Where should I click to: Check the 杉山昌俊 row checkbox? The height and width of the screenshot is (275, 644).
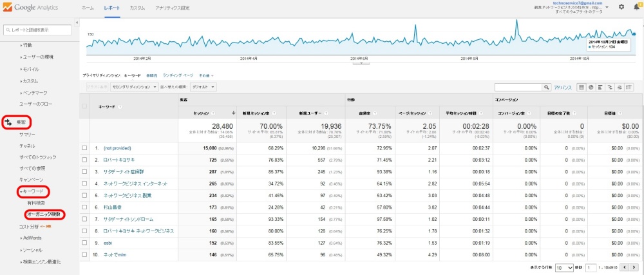84,207
